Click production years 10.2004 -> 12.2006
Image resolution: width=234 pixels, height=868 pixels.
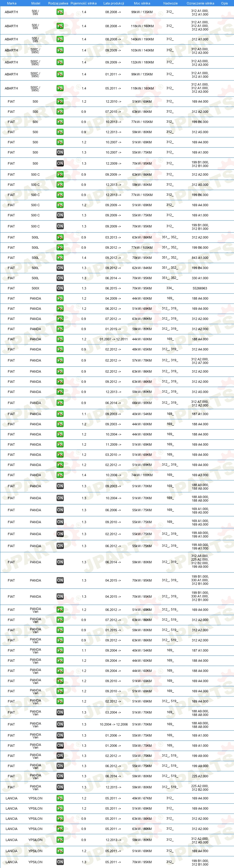(x=113, y=724)
